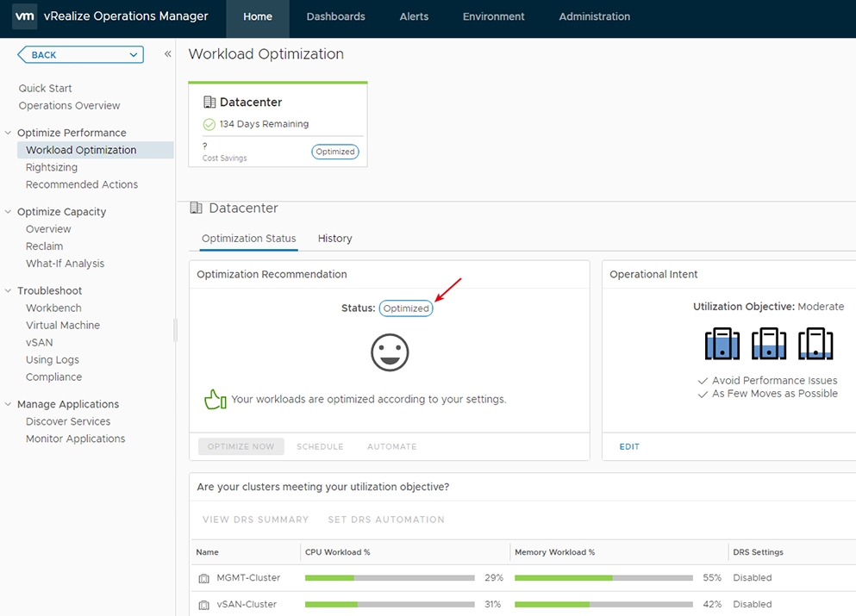
Task: Open Discover Services in the sidebar
Action: click(x=68, y=422)
